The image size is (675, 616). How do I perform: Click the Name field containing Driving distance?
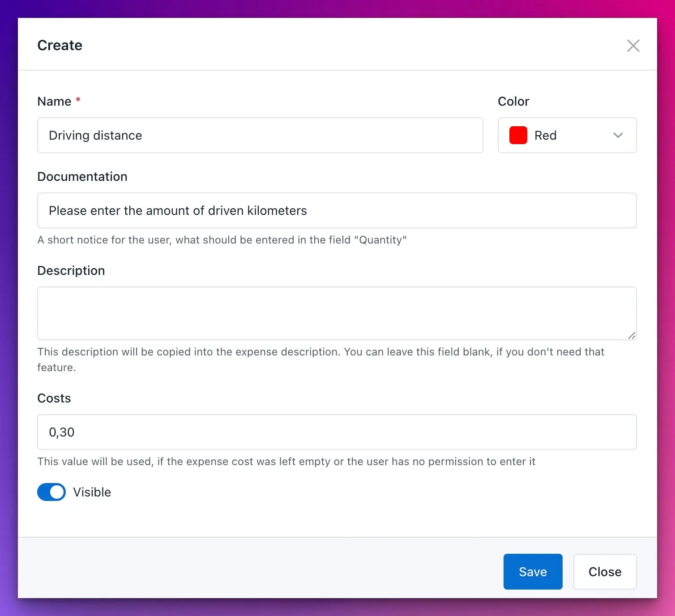(260, 135)
